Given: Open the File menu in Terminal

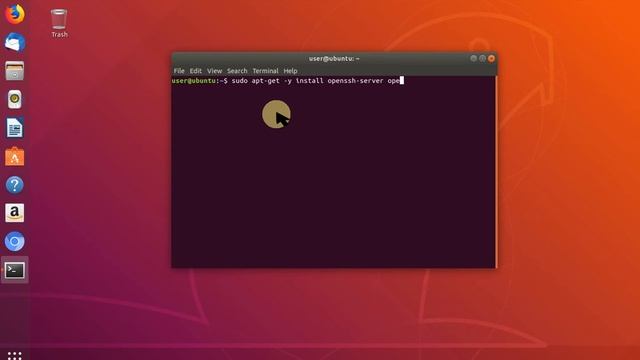Looking at the screenshot, I should (179, 71).
